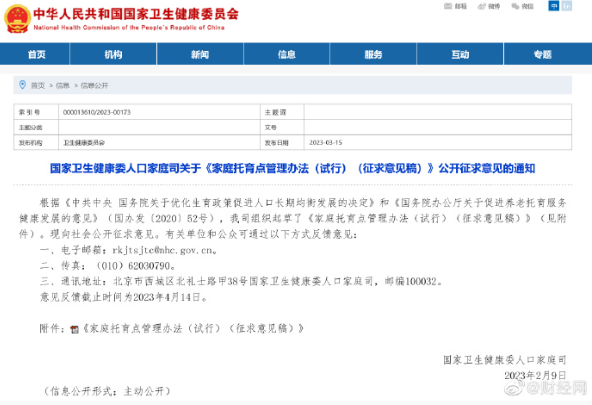Viewport: 592px width, 405px height.
Task: Click the site title 中华人民共和国国家卫生健康委员会
Action: pos(136,14)
